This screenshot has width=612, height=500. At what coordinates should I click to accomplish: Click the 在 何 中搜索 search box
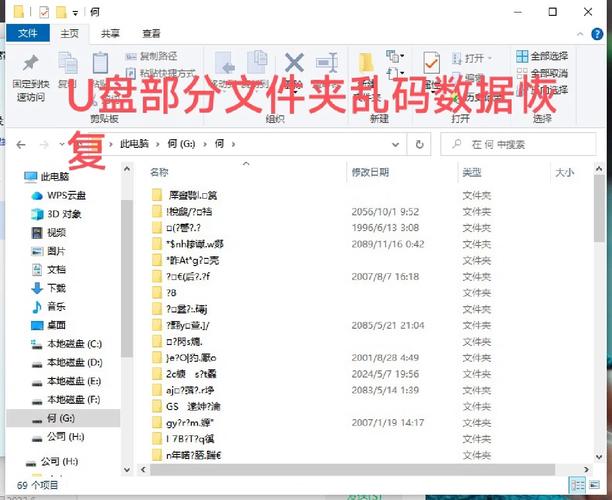point(518,144)
